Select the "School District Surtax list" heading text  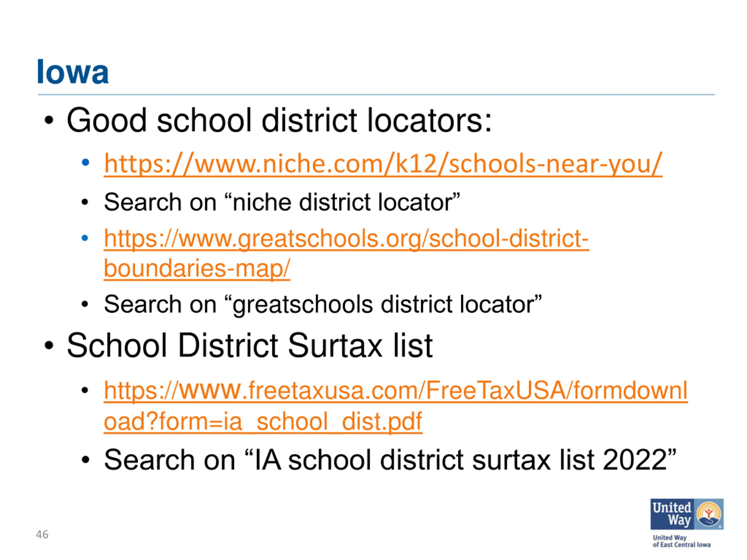249,345
